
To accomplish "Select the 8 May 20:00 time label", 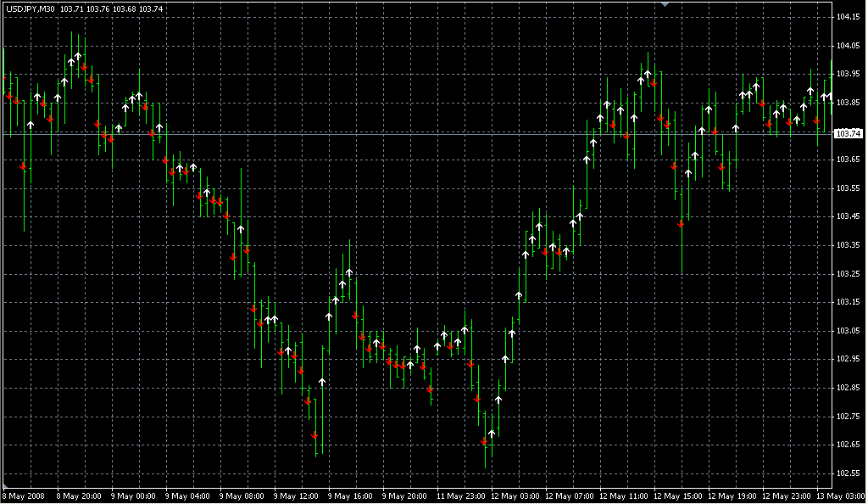I will (x=79, y=496).
